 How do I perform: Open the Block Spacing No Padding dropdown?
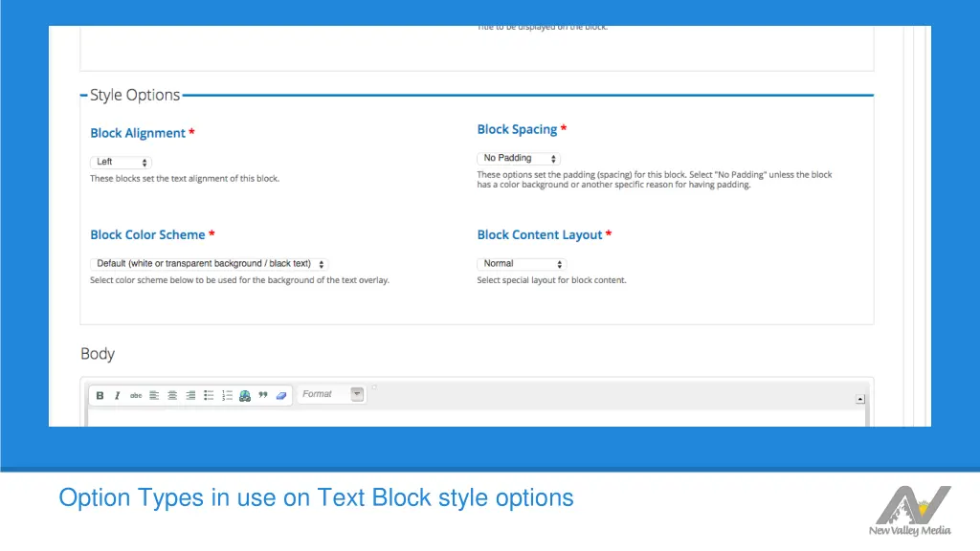pyautogui.click(x=519, y=158)
